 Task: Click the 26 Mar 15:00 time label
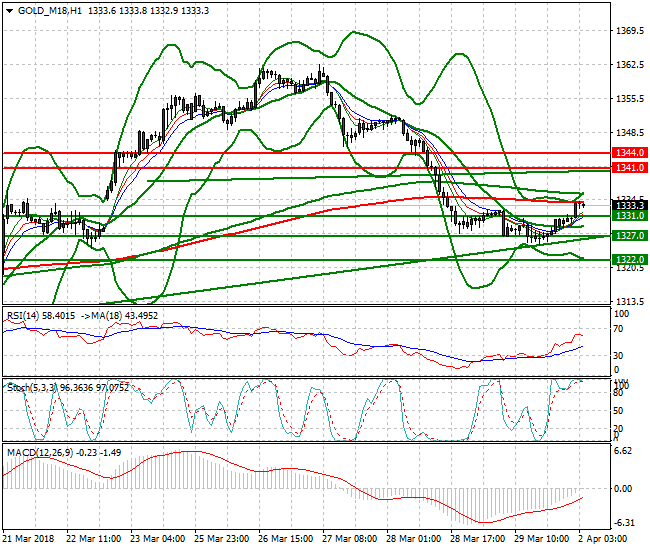286,539
